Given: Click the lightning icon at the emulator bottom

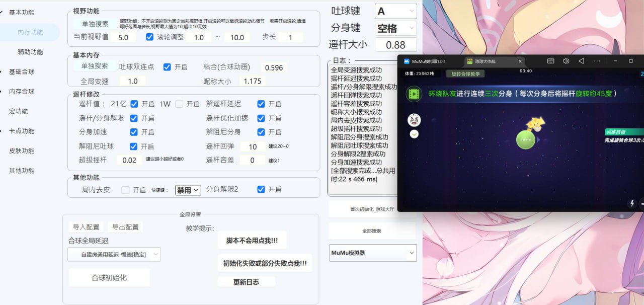Looking at the screenshot, I should (x=631, y=204).
